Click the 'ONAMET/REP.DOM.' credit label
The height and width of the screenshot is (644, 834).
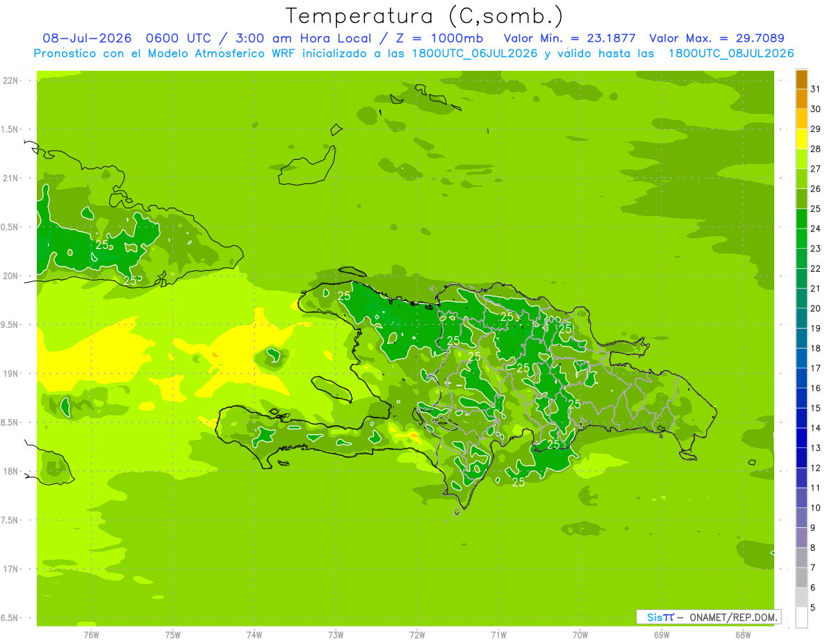pyautogui.click(x=733, y=617)
